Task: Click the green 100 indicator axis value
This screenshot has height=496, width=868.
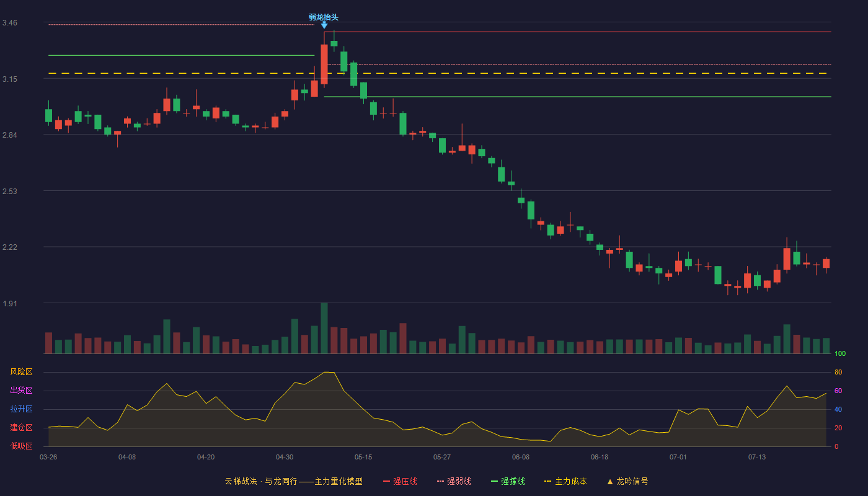Action: pyautogui.click(x=840, y=353)
